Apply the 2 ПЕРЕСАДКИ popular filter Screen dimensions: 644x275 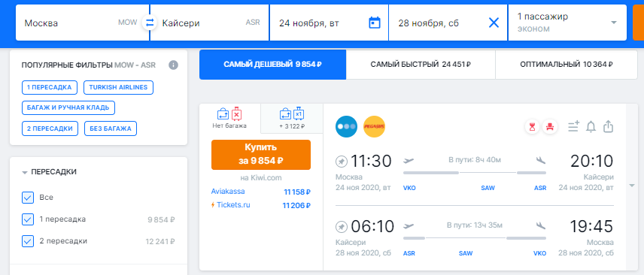pos(50,128)
